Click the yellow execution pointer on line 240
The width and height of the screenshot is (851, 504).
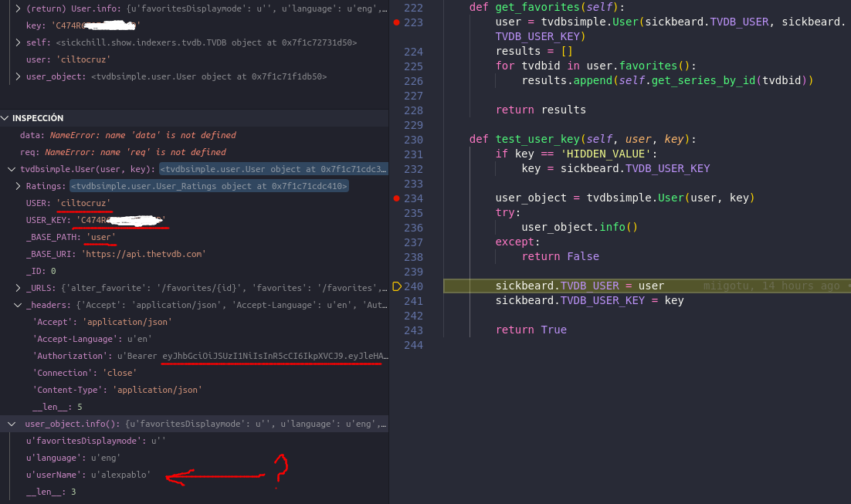(396, 286)
